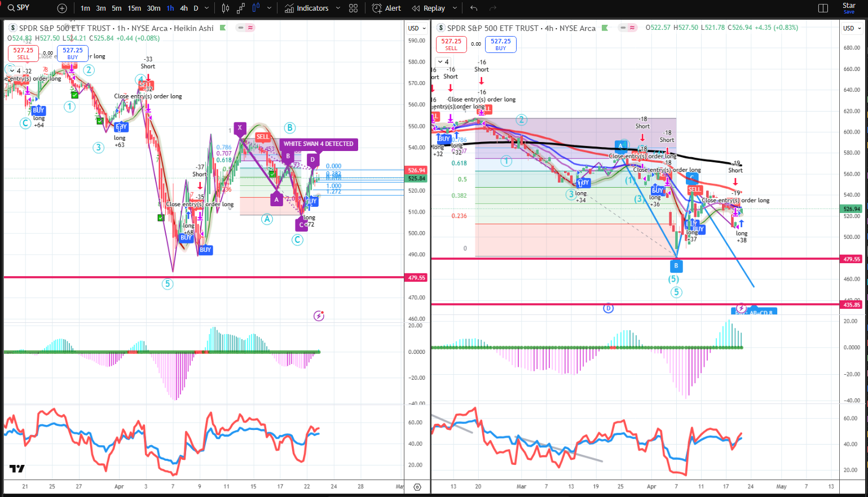Viewport: 868px width, 497px height.
Task: Click the lightning event icon on right chart
Action: click(x=741, y=309)
